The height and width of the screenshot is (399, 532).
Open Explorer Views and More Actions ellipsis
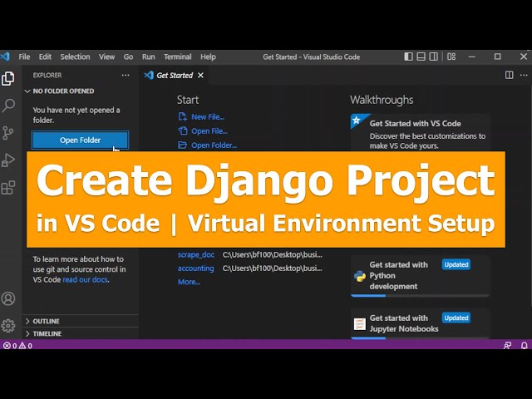[x=126, y=75]
